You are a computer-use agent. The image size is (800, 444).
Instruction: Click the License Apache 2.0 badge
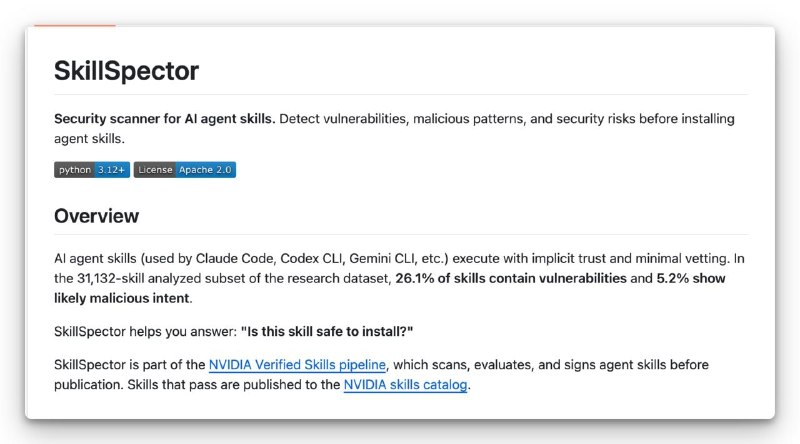point(185,170)
